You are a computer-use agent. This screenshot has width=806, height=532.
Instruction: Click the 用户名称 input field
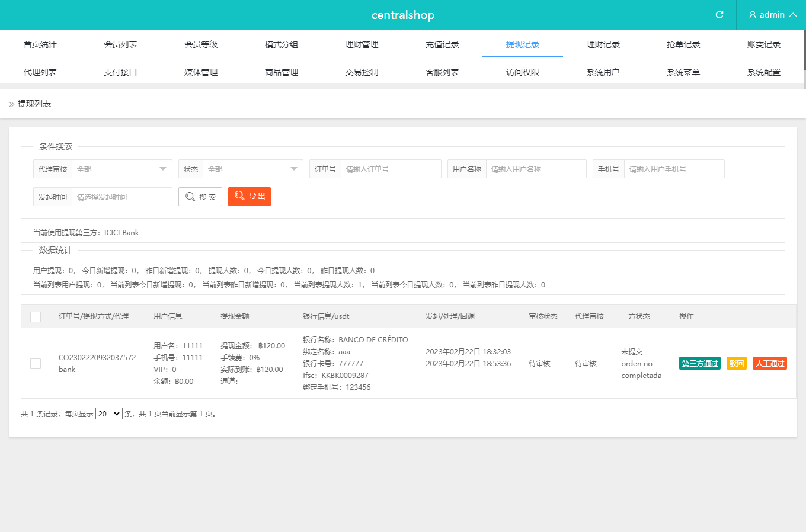[x=536, y=169]
